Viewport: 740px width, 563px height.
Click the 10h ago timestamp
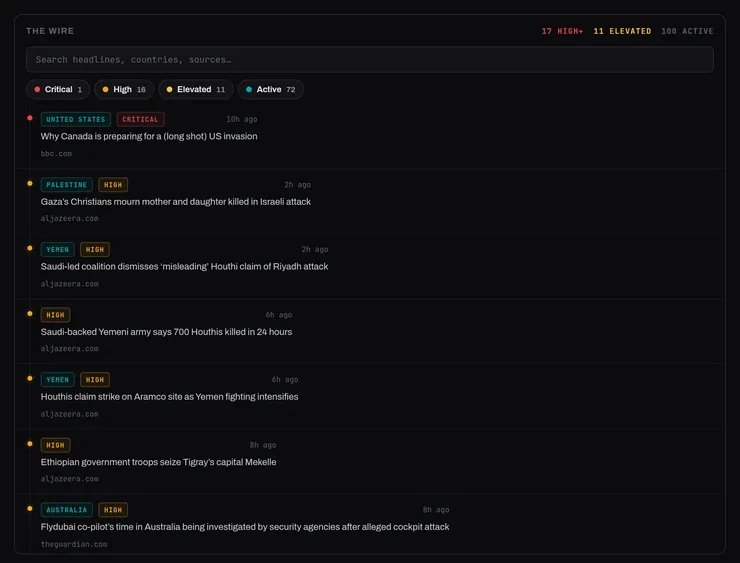click(242, 119)
